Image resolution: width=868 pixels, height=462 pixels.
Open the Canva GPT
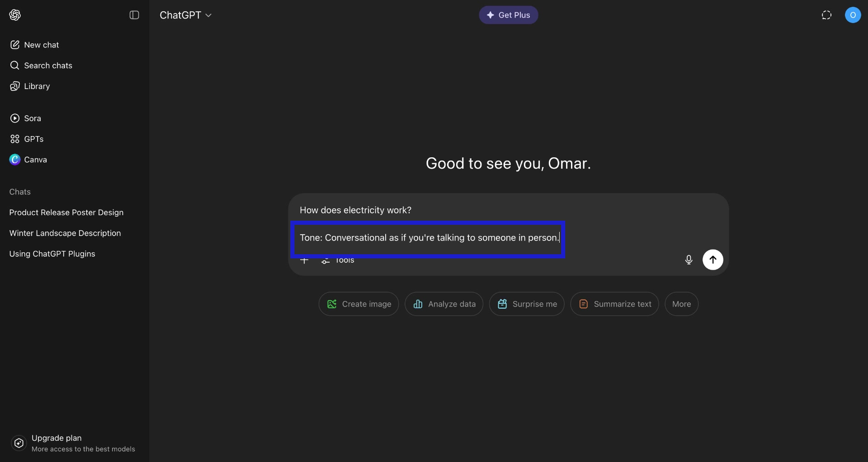pyautogui.click(x=36, y=159)
